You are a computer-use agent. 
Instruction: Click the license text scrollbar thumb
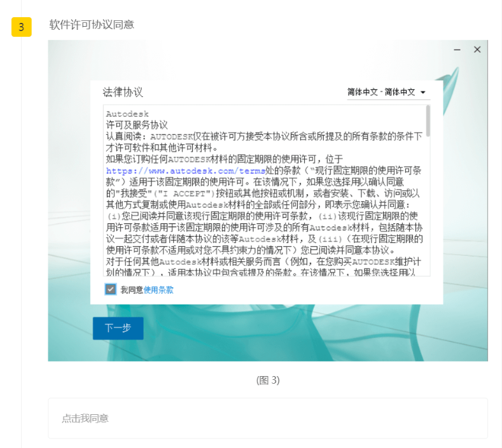coord(428,121)
